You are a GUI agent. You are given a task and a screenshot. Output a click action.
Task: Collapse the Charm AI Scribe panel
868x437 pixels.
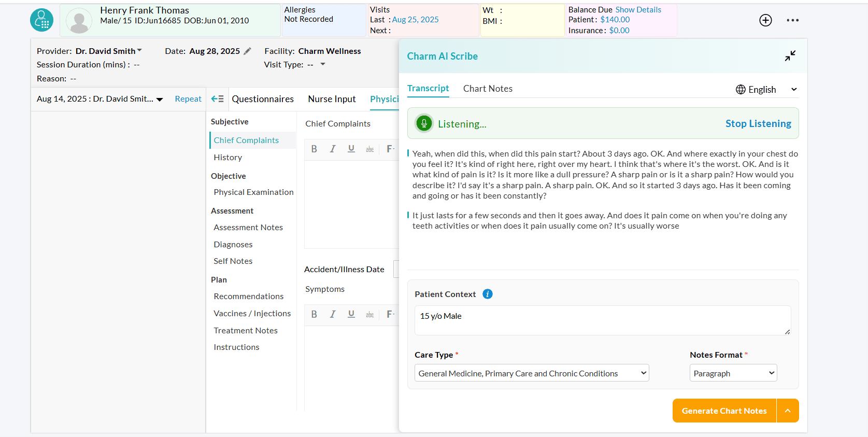click(x=790, y=56)
